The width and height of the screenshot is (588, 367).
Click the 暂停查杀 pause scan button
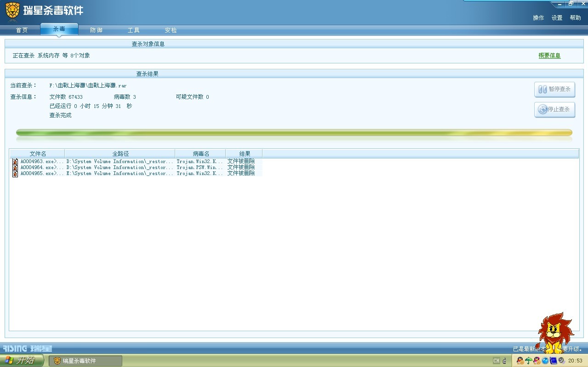pyautogui.click(x=554, y=89)
